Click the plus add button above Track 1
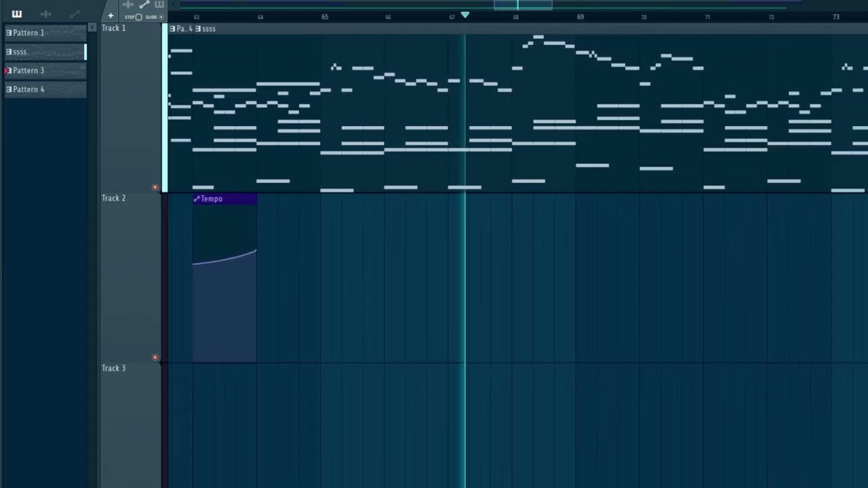Image resolution: width=868 pixels, height=488 pixels. [x=111, y=16]
